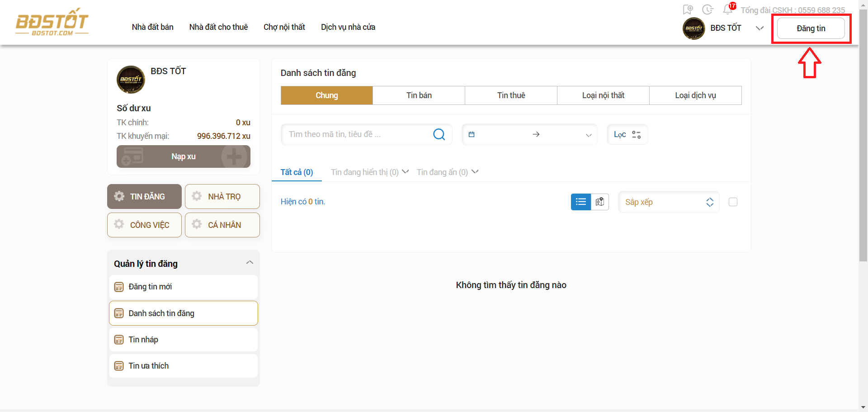Click the calendar icon in date range
The height and width of the screenshot is (412, 868).
coord(472,134)
